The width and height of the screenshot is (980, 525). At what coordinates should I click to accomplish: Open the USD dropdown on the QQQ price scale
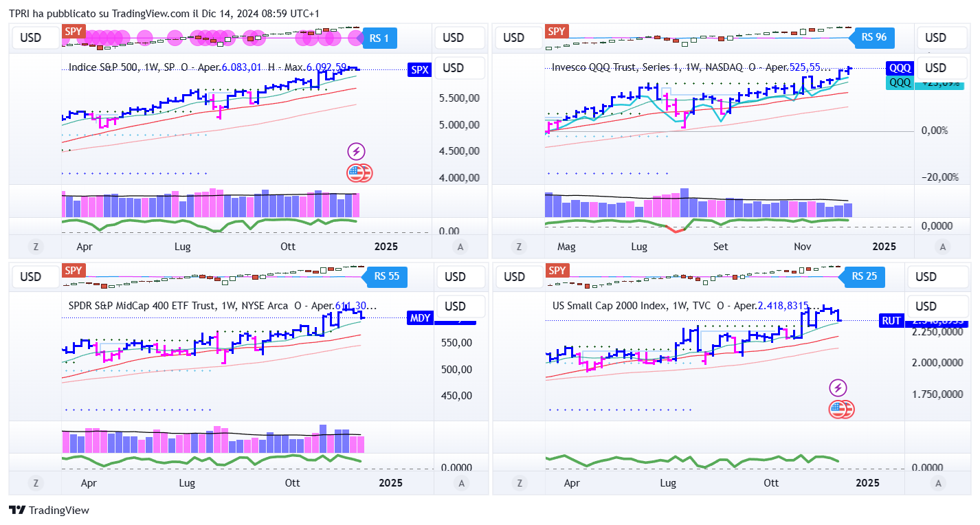[x=935, y=67]
